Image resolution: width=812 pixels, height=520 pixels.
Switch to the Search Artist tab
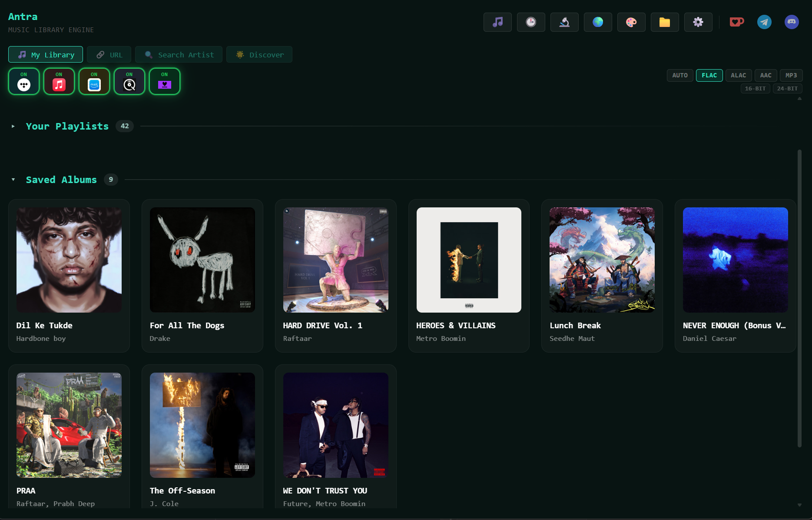click(x=179, y=55)
